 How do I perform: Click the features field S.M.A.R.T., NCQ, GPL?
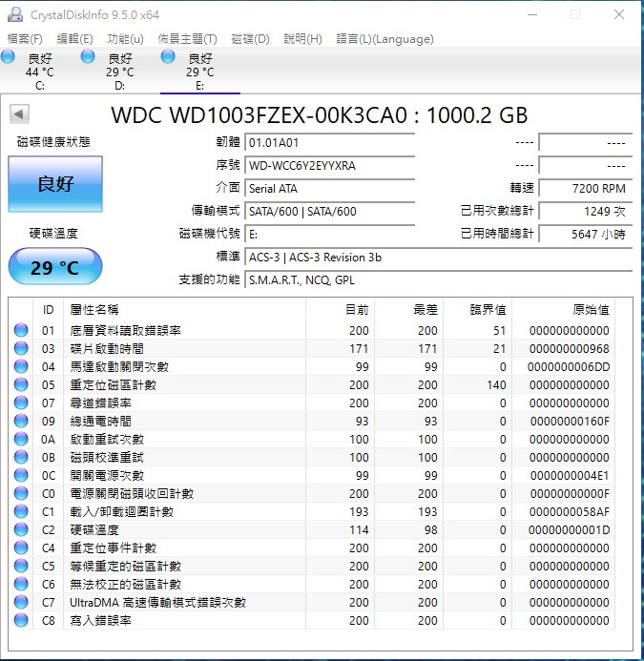tap(439, 279)
